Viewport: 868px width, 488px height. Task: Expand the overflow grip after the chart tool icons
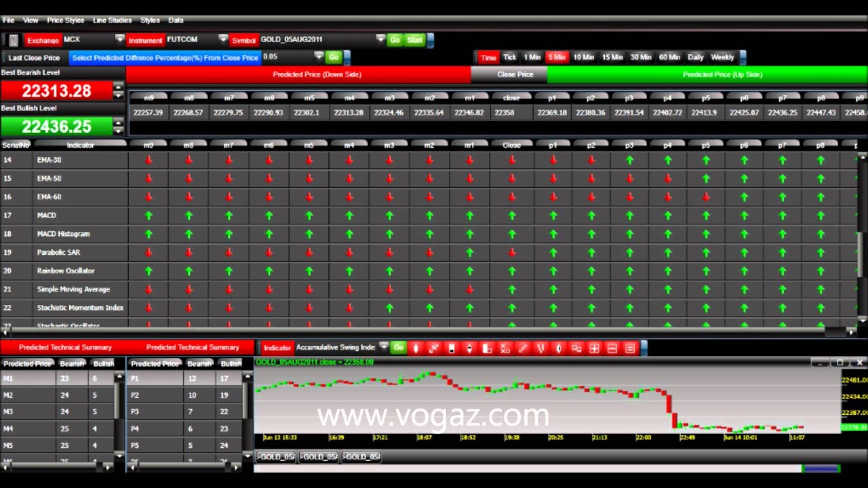point(644,348)
